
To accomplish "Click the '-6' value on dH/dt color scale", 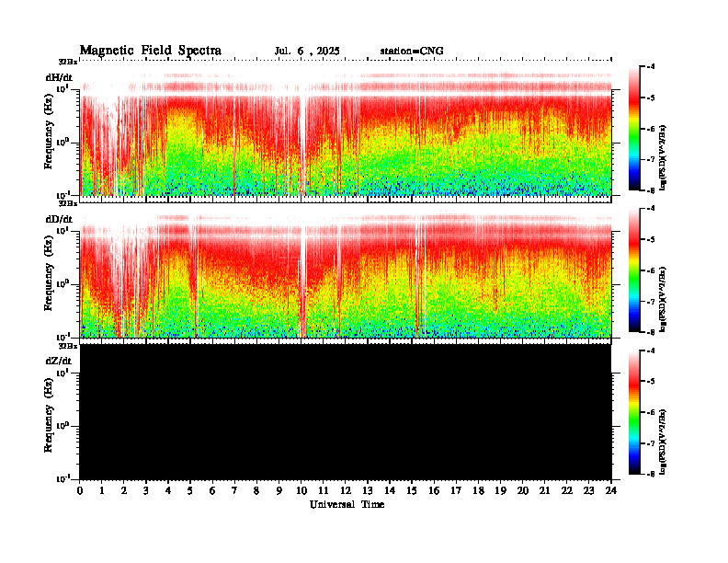I will pyautogui.click(x=652, y=129).
